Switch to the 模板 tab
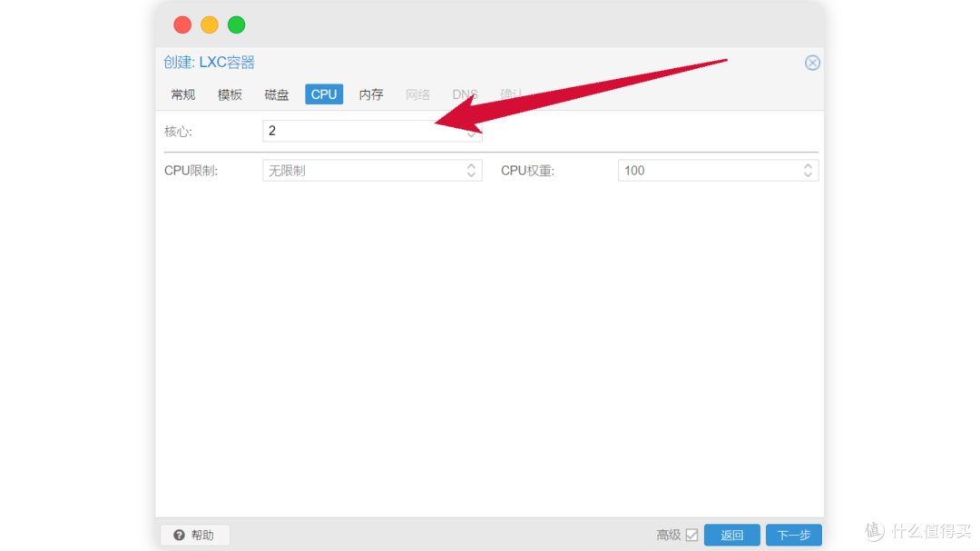Screen dimensions: 980x551 (x=230, y=94)
